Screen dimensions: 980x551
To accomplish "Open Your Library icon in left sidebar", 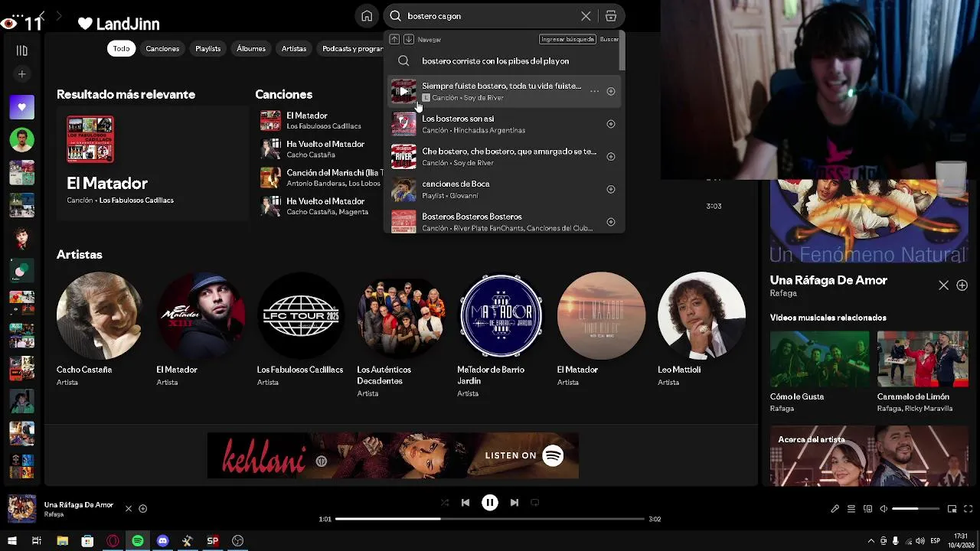I will 22,51.
